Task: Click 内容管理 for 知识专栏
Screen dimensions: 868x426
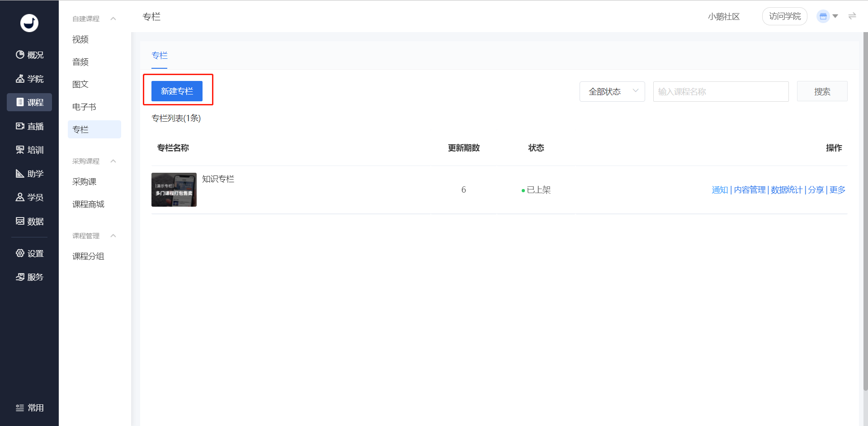Action: point(750,190)
